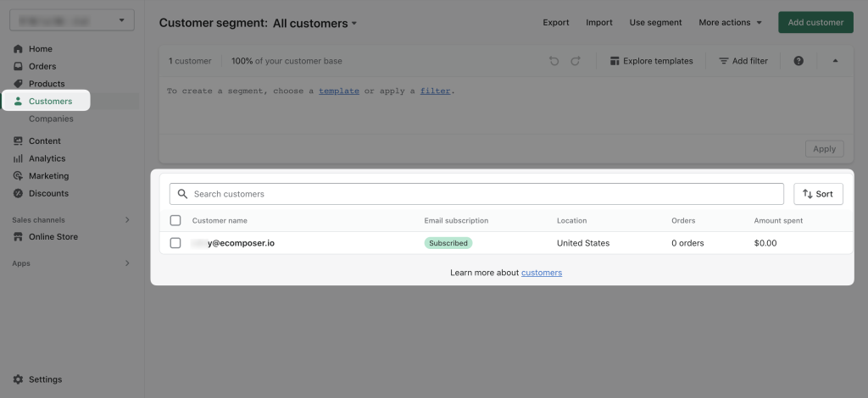Click the Analytics bar chart icon
The width and height of the screenshot is (868, 398).
pos(19,158)
